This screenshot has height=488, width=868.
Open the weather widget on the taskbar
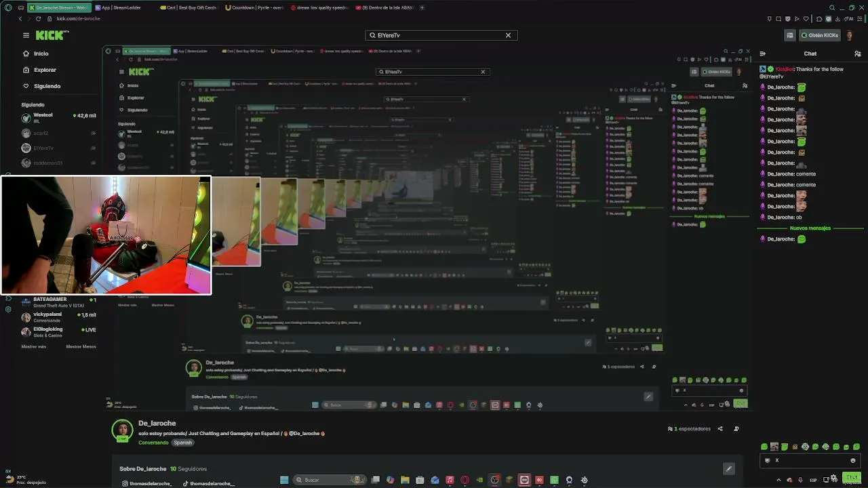26,480
